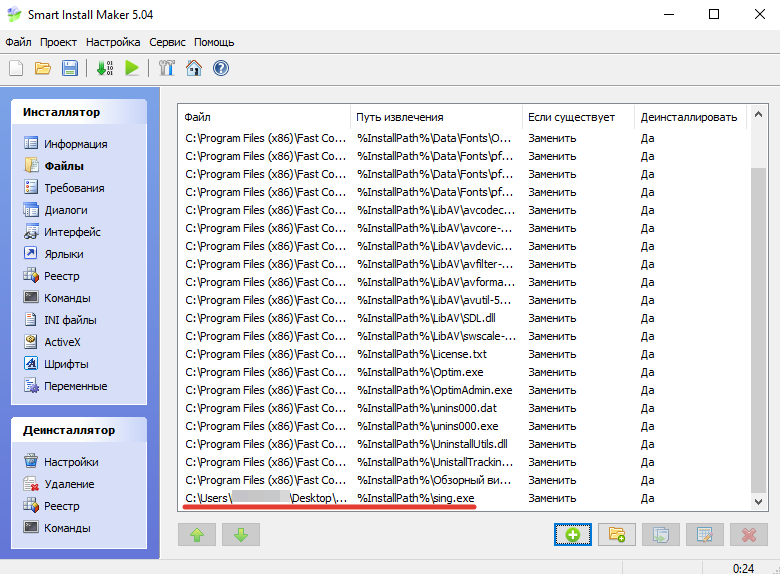Viewport: 780px width, 574px height.
Task: Click the edit entry pencil button
Action: (705, 535)
